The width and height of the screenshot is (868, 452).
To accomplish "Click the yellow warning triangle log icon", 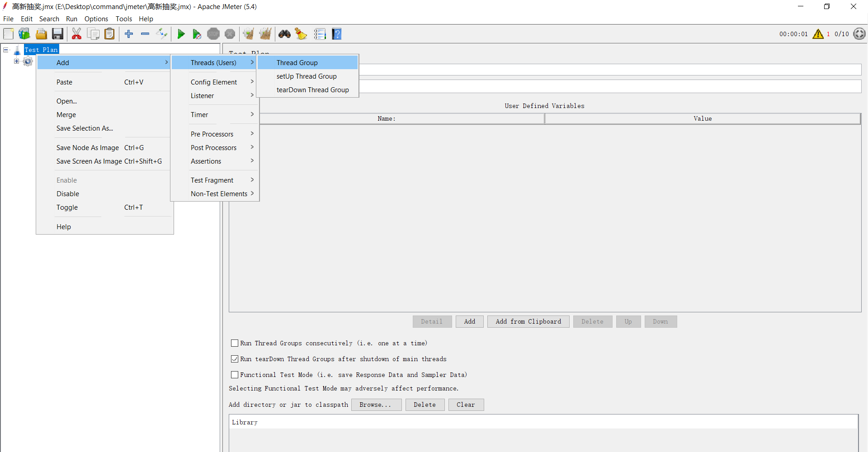I will [818, 34].
